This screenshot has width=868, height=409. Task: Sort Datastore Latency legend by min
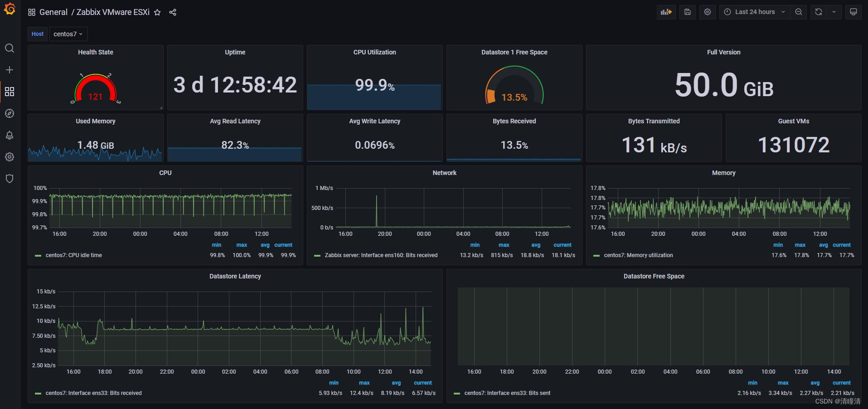coord(334,383)
